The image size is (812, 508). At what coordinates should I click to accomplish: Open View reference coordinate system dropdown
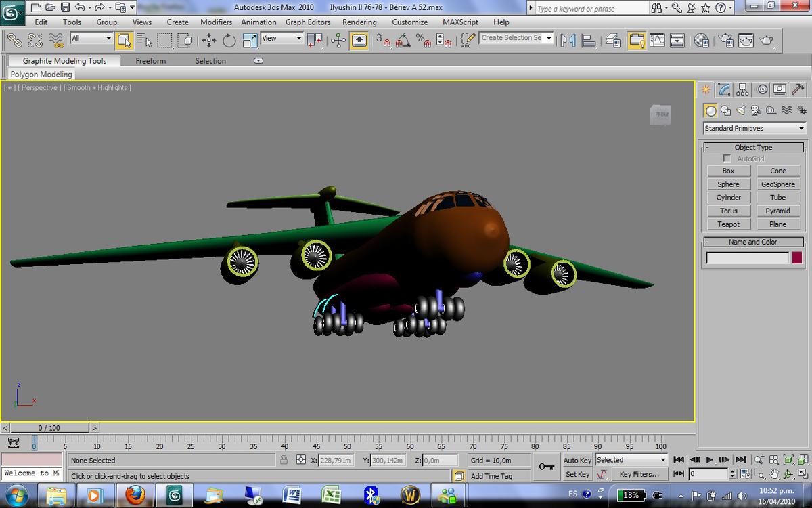281,39
